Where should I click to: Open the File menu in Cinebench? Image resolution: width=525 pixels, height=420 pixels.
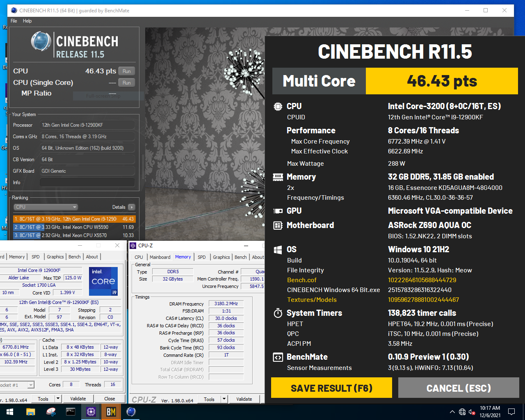point(14,21)
